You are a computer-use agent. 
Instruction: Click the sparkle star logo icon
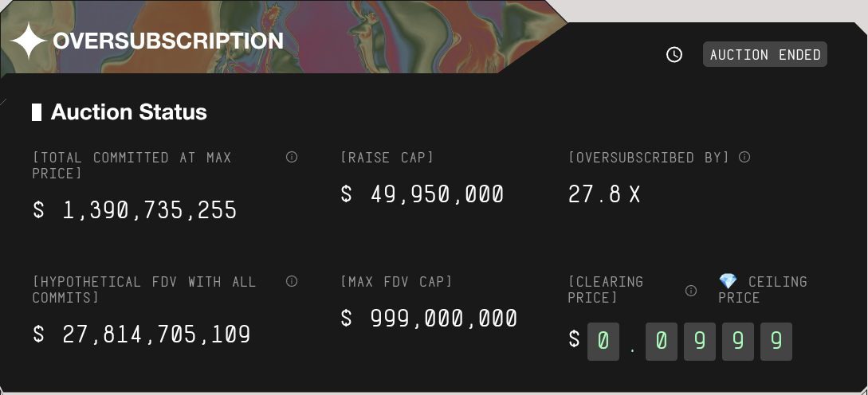pos(28,41)
